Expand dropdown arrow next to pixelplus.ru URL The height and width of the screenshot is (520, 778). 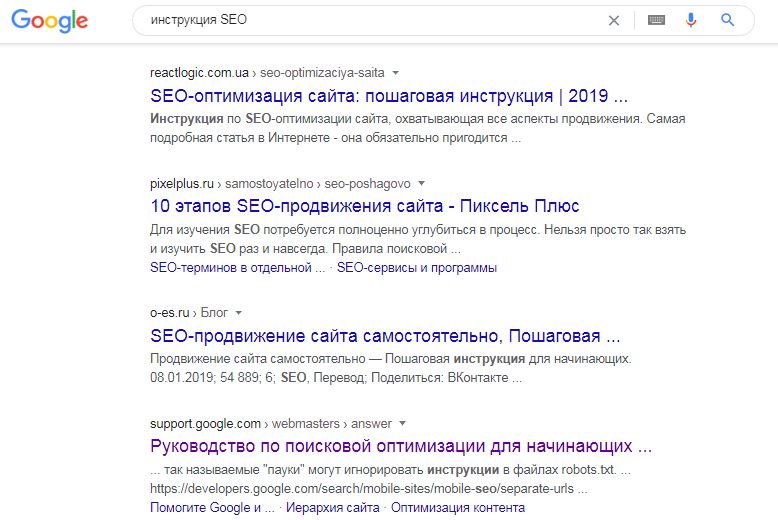421,183
